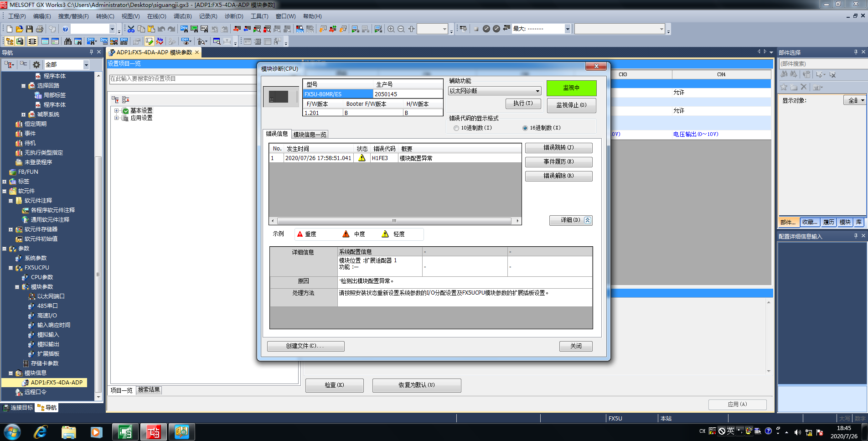Click the Print toolbar icon
868x441 pixels.
point(40,29)
